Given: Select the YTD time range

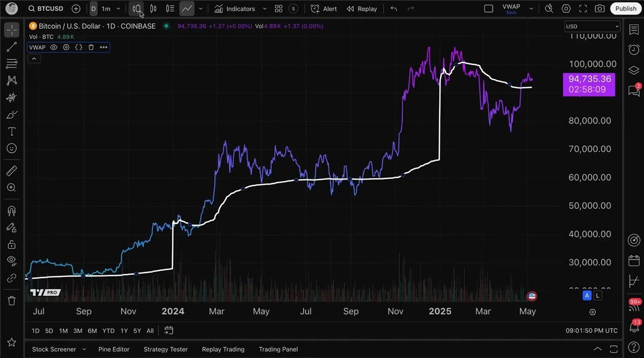Looking at the screenshot, I should pos(108,330).
